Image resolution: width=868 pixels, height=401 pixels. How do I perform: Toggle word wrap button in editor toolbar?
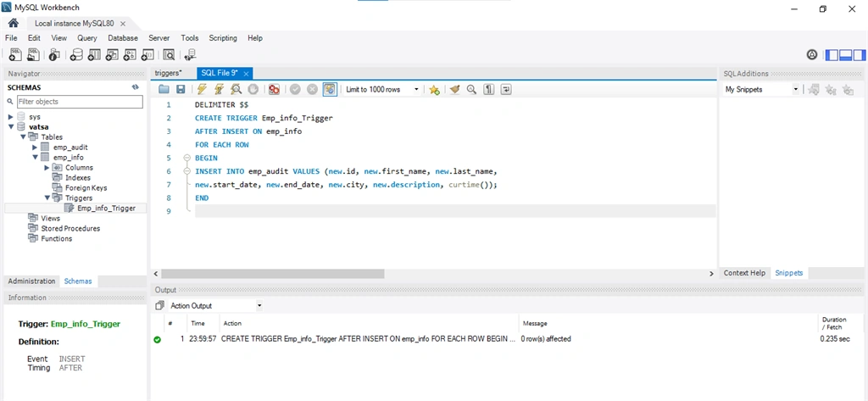pos(505,89)
